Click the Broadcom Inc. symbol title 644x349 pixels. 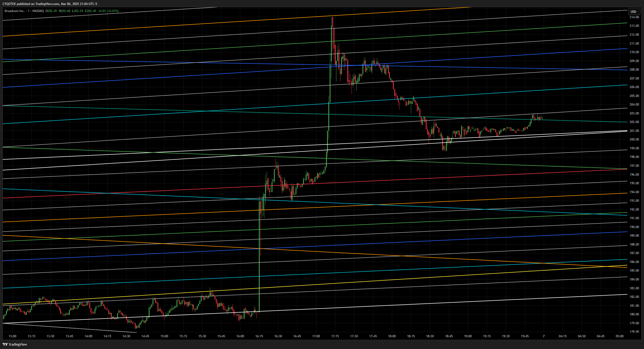pos(14,11)
